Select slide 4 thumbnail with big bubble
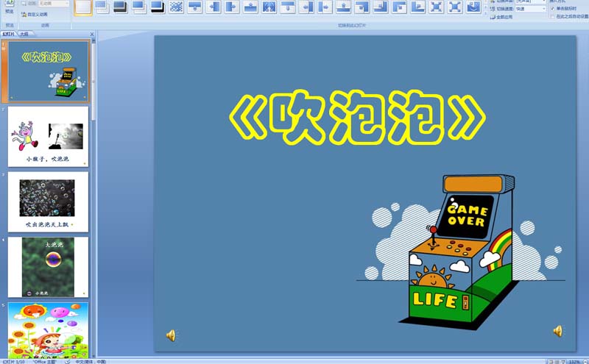The height and width of the screenshot is (364, 589). (x=48, y=267)
